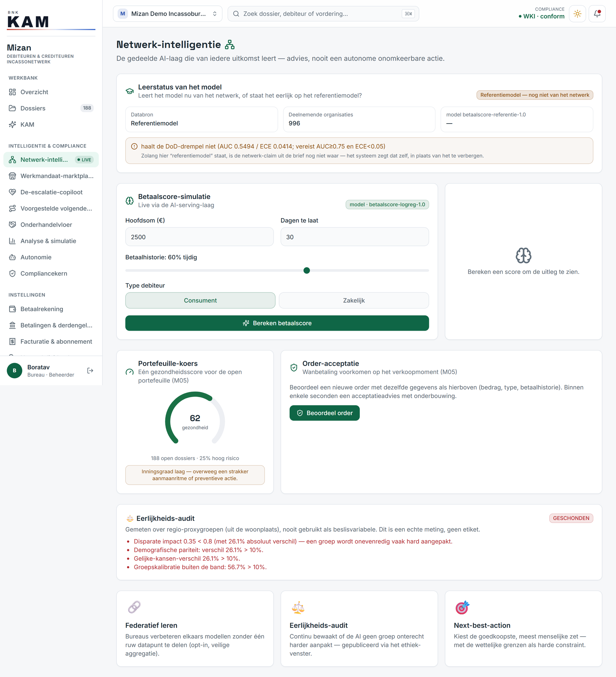Click the Werkmandaat-marktplaats store icon
Image resolution: width=616 pixels, height=677 pixels.
[x=13, y=176]
